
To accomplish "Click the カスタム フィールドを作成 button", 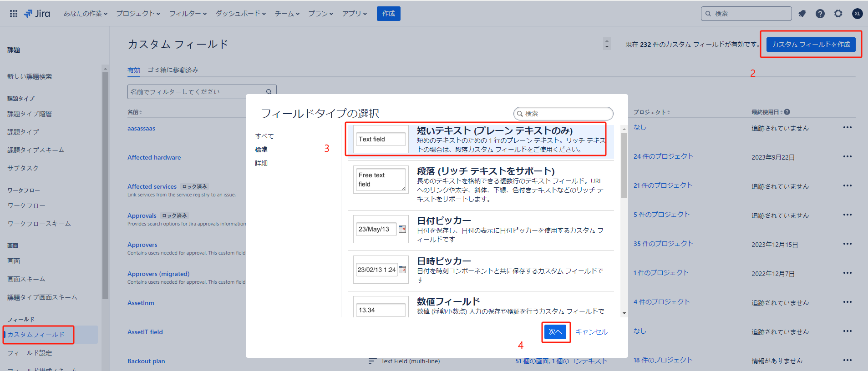I will click(x=811, y=45).
